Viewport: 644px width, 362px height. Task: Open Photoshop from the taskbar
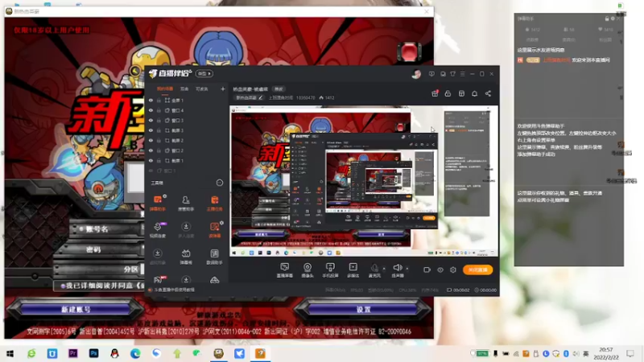(93, 353)
